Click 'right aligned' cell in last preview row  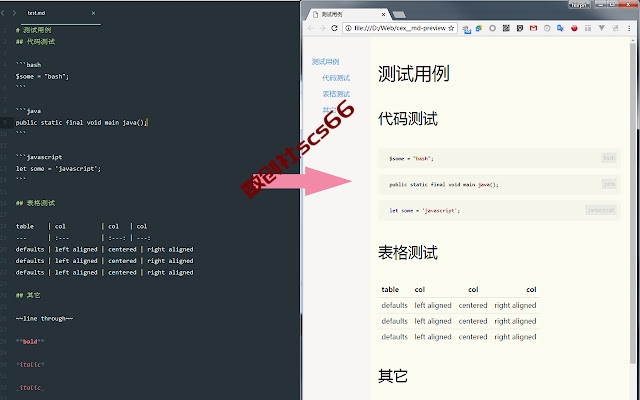point(515,337)
